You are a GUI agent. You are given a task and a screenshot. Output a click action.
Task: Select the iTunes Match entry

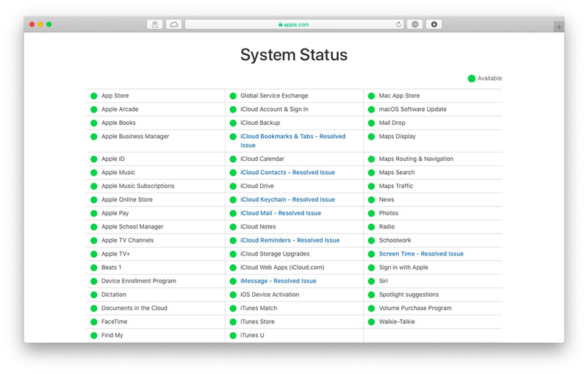pyautogui.click(x=259, y=308)
